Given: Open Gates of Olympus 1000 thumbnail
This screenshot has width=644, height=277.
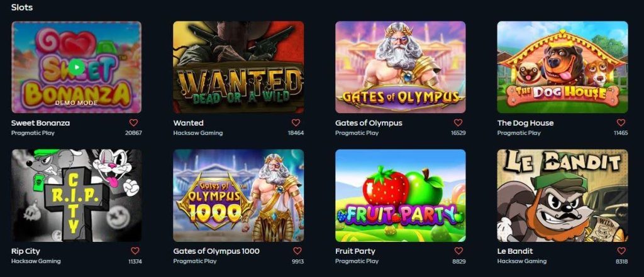Looking at the screenshot, I should [238, 195].
